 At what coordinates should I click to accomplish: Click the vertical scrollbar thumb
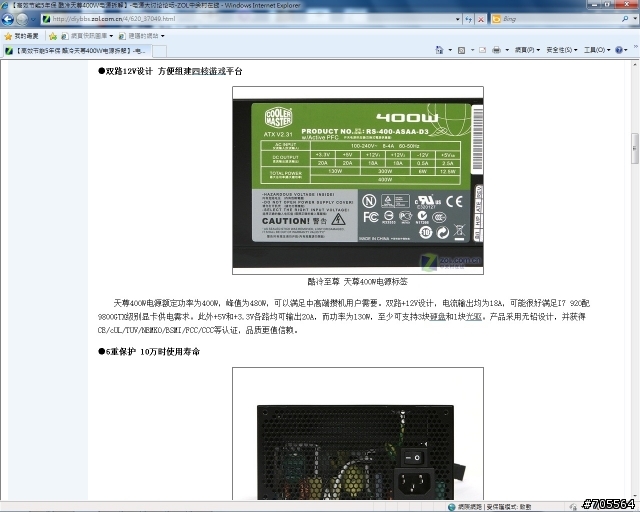tap(635, 148)
